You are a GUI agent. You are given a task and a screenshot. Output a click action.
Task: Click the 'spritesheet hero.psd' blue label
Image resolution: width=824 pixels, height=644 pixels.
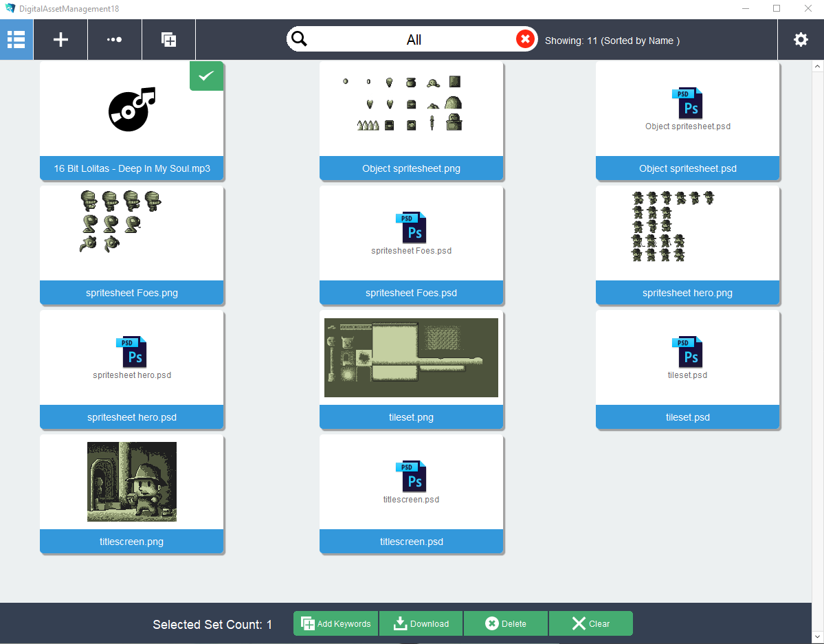coord(132,417)
